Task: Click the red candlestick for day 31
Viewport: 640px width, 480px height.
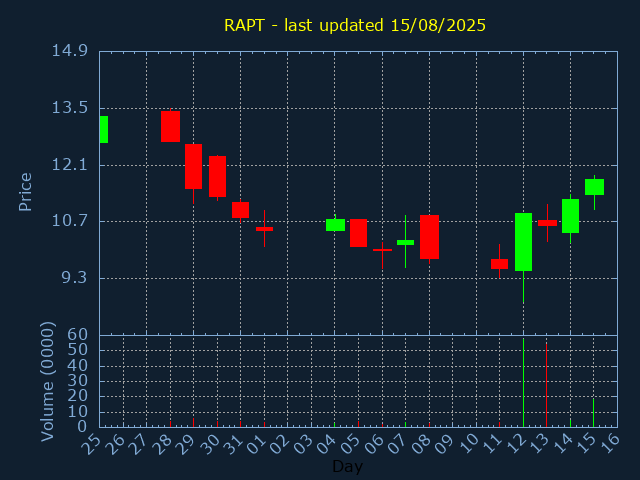Action: point(240,210)
